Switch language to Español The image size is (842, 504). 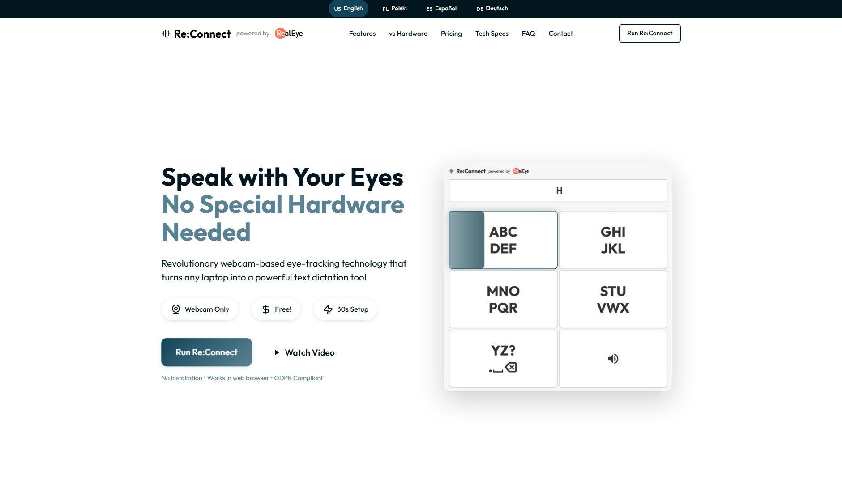(x=441, y=8)
